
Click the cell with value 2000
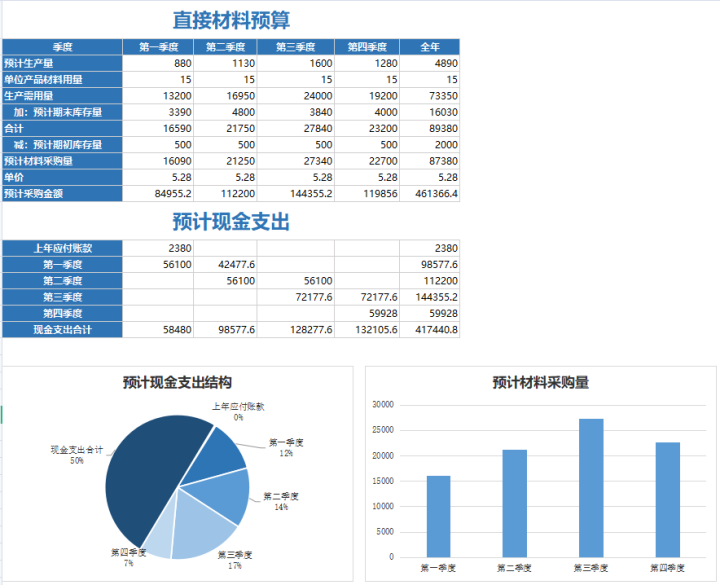pos(430,145)
